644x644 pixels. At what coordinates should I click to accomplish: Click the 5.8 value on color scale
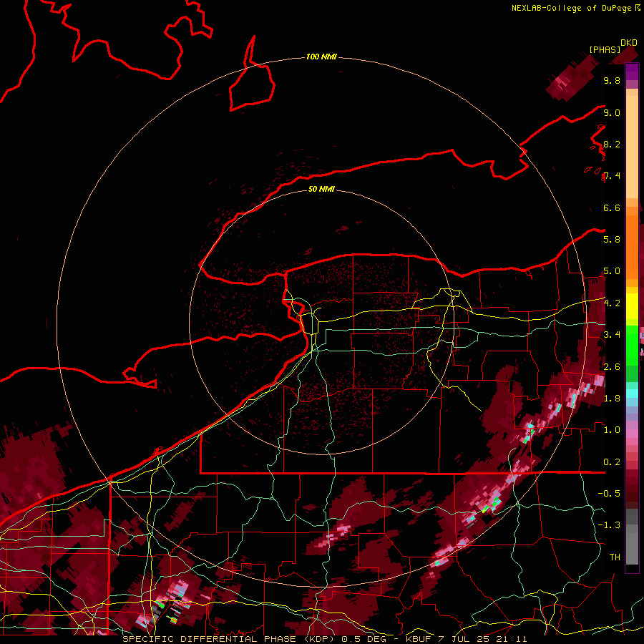[x=612, y=240]
